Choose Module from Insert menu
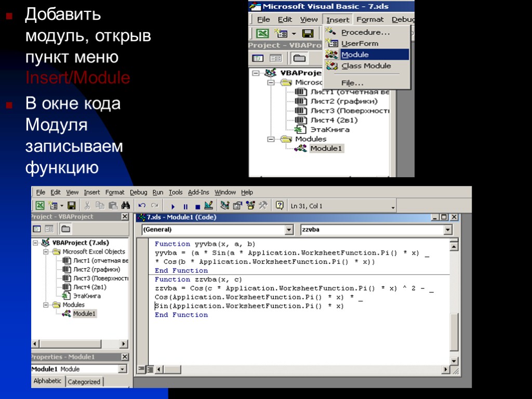This screenshot has width=532, height=399. [x=367, y=55]
